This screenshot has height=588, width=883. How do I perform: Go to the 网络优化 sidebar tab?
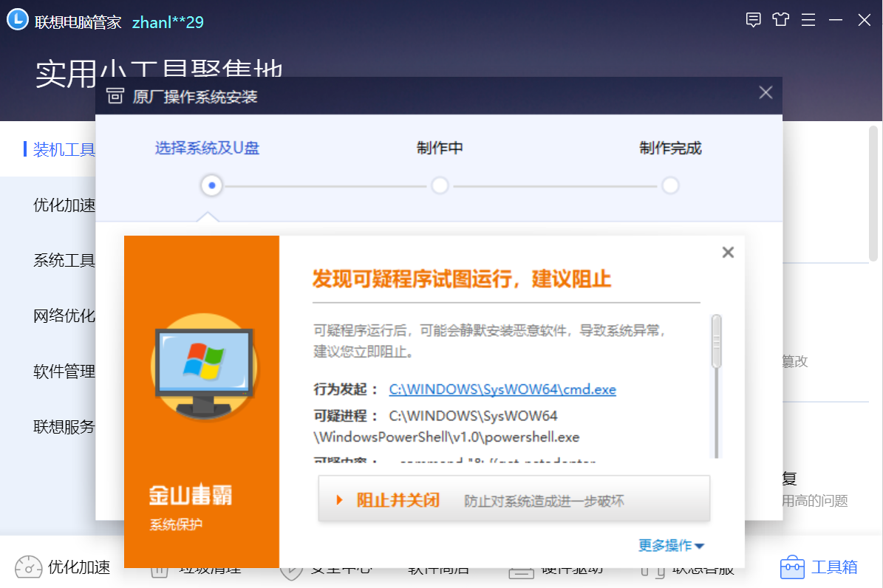click(64, 315)
